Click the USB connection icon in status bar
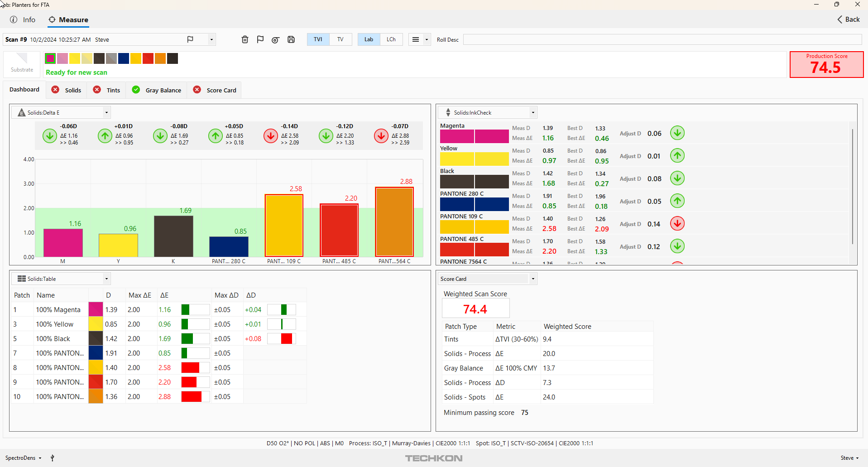The width and height of the screenshot is (868, 467). coord(53,458)
